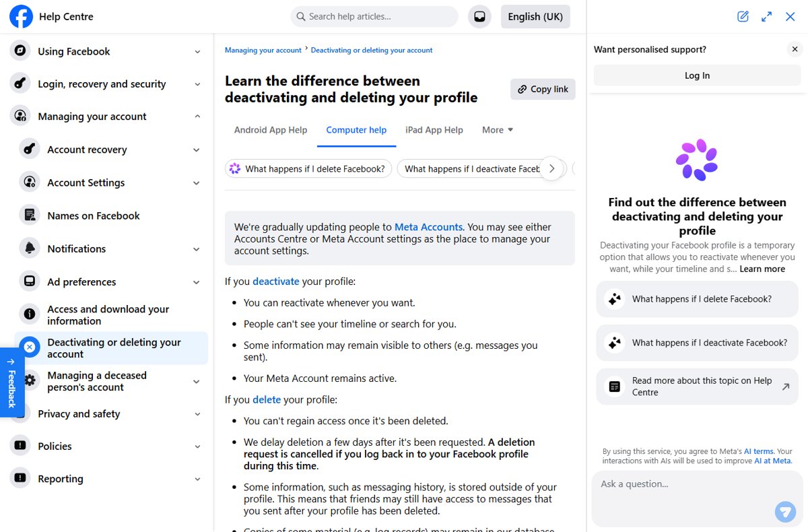Collapse the Managing your account section
The width and height of the screenshot is (808, 532).
197,117
